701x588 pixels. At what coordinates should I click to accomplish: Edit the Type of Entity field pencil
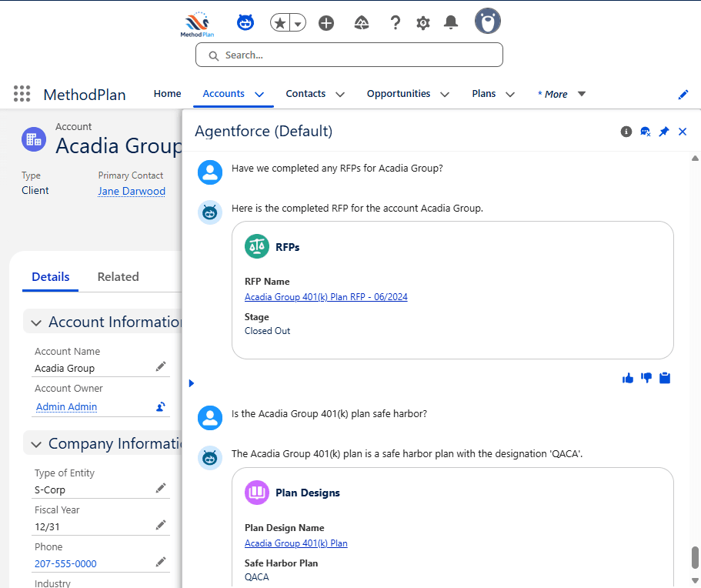(161, 488)
